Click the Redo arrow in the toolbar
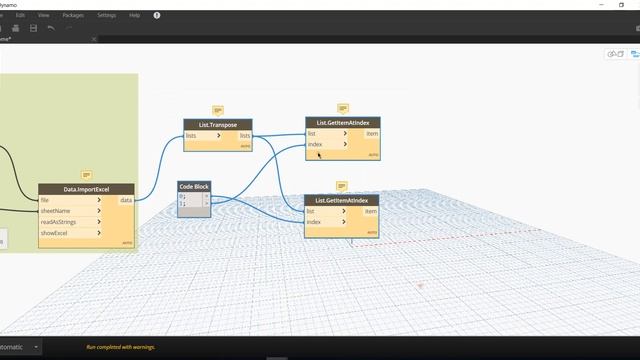Image resolution: width=640 pixels, height=360 pixels. 69,28
